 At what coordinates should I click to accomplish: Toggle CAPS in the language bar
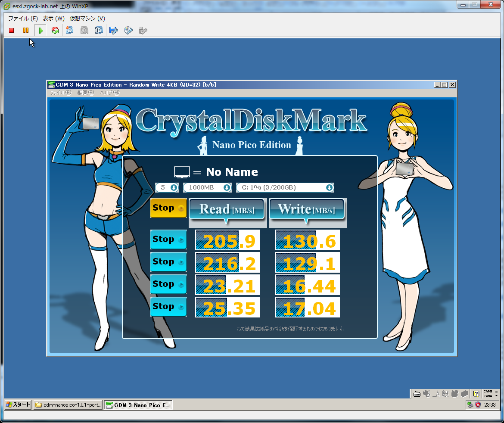tap(488, 392)
